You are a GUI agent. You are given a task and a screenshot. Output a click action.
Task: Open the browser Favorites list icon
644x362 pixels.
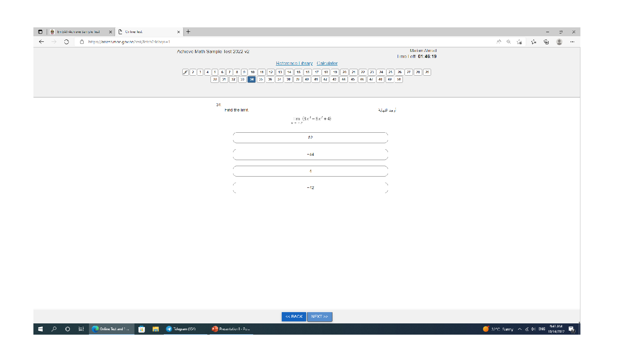click(x=534, y=42)
